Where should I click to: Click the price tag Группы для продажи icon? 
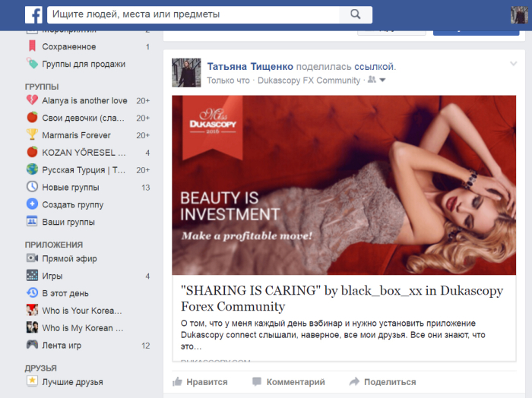pyautogui.click(x=32, y=63)
